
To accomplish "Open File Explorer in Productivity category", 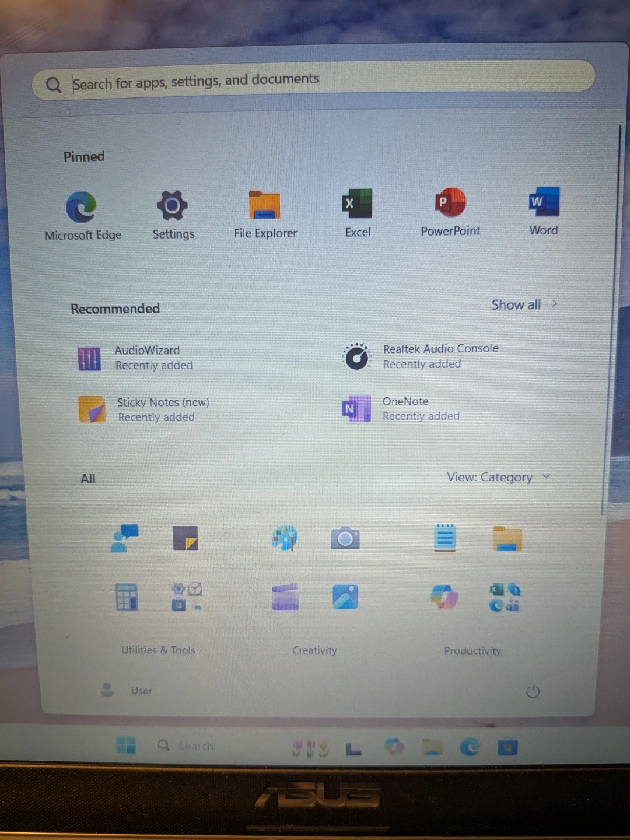I will [x=507, y=538].
